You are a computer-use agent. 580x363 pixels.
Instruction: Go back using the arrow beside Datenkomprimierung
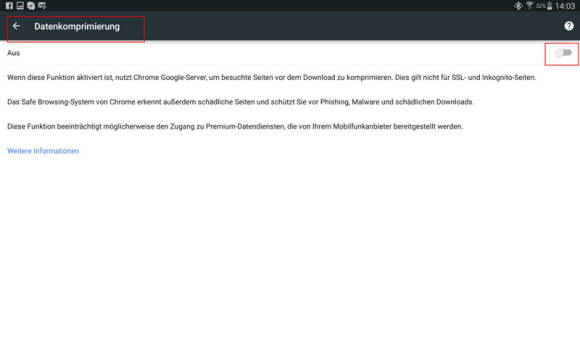pos(16,26)
